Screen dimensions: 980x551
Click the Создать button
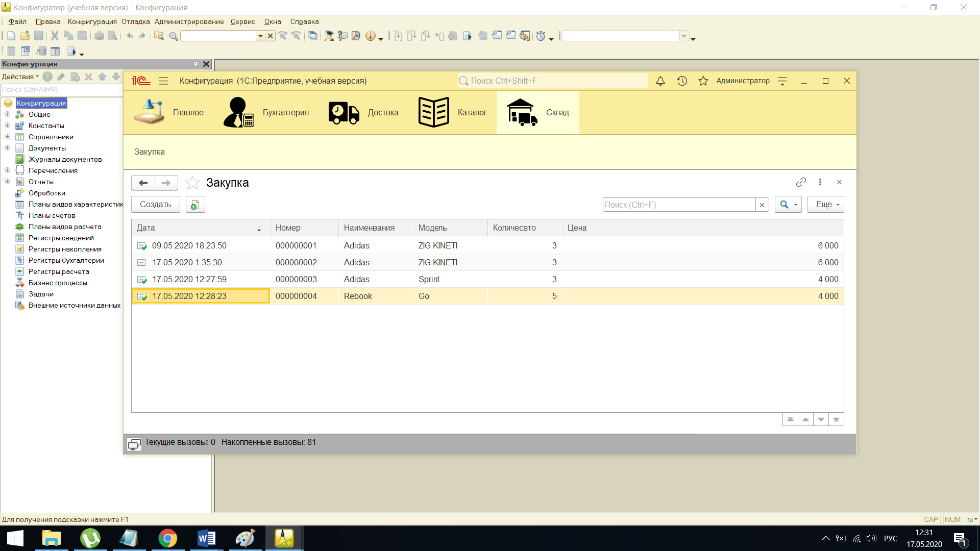click(156, 205)
